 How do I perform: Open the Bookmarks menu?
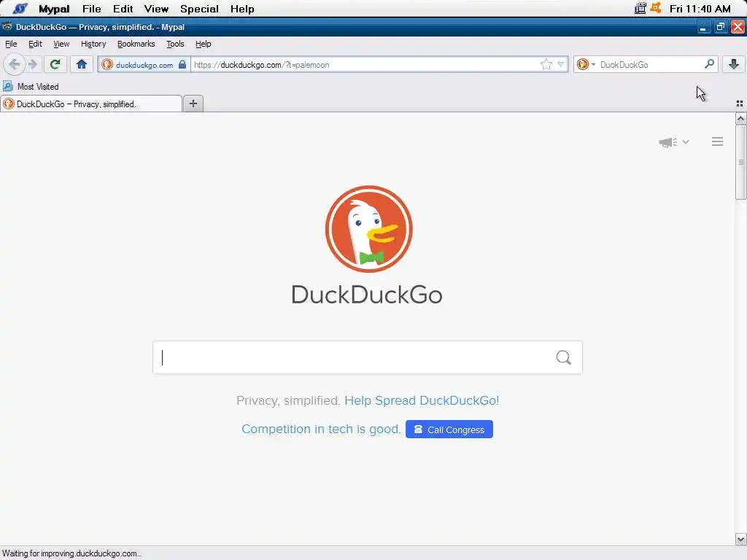136,44
